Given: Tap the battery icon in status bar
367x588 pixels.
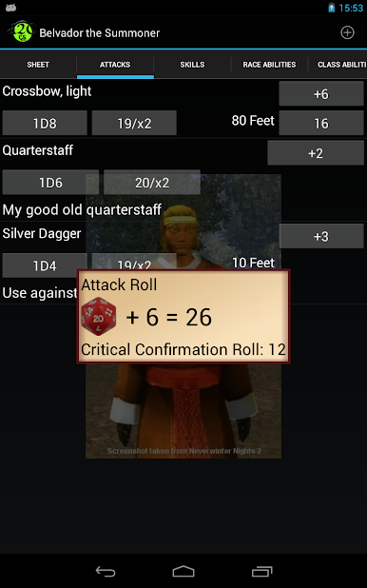Looking at the screenshot, I should [x=332, y=8].
